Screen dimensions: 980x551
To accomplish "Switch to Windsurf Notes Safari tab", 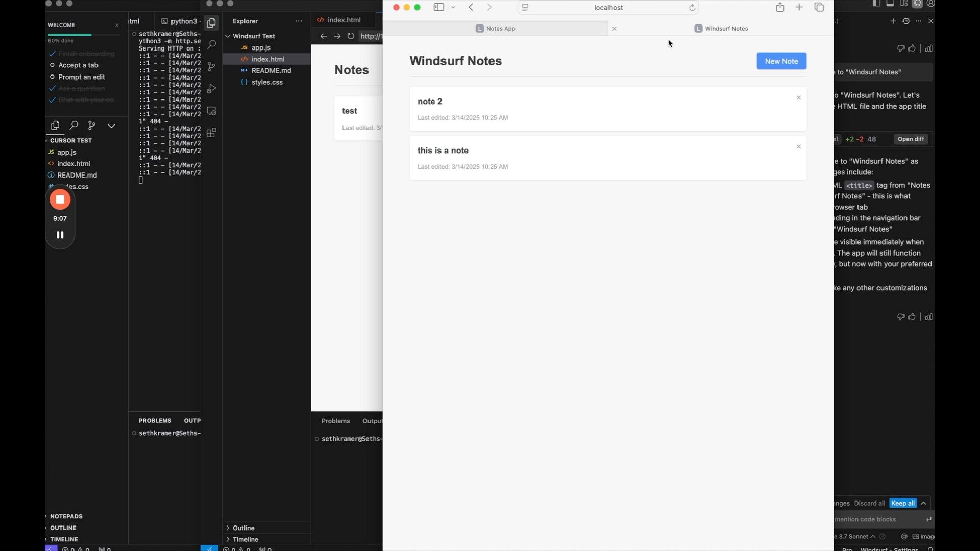I will (x=721, y=28).
